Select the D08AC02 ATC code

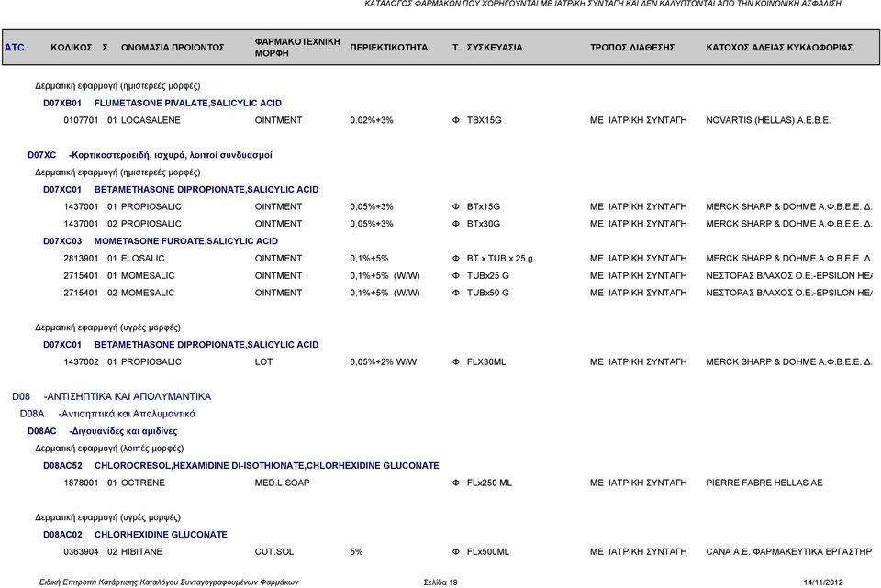pyautogui.click(x=62, y=535)
